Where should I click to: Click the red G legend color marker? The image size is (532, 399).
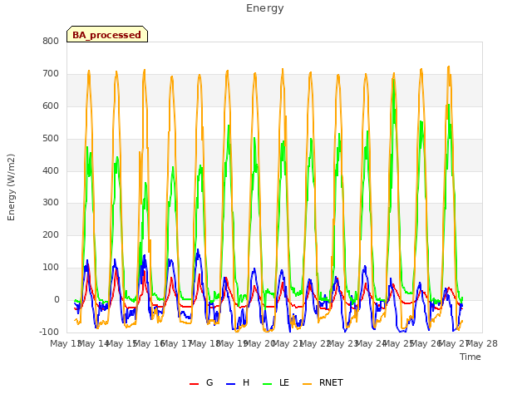click(194, 384)
